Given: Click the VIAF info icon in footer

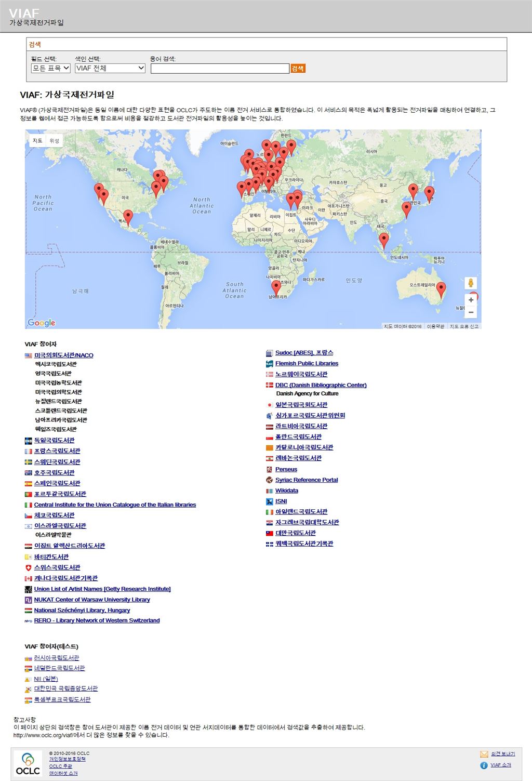Looking at the screenshot, I should click(x=484, y=765).
